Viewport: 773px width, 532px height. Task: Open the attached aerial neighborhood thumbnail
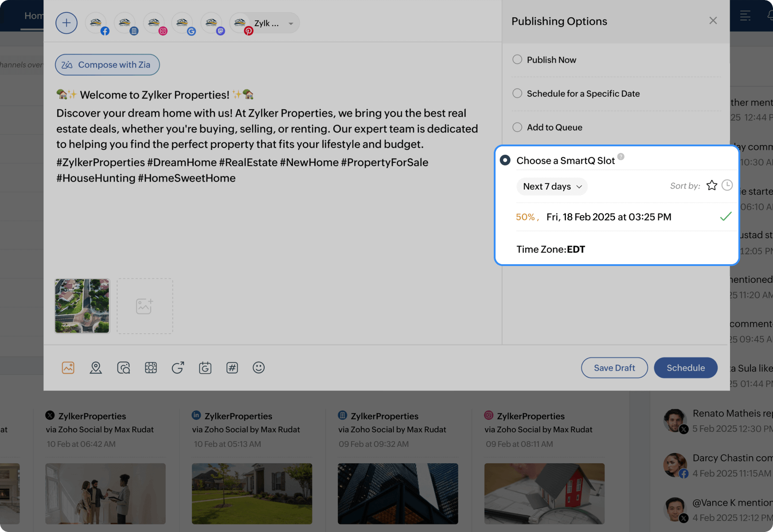(82, 306)
